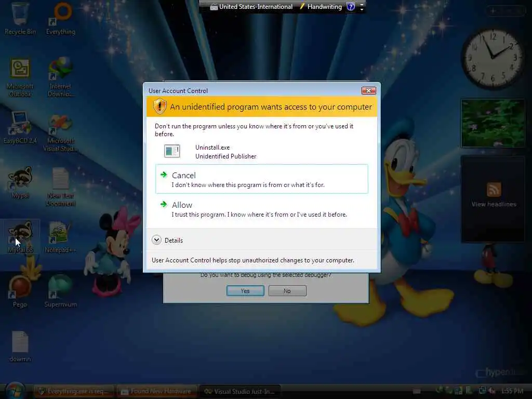Screen dimensions: 532x399
Task: Switch to Visual Studio Just-In-Time taskbar button
Action: 240,392
